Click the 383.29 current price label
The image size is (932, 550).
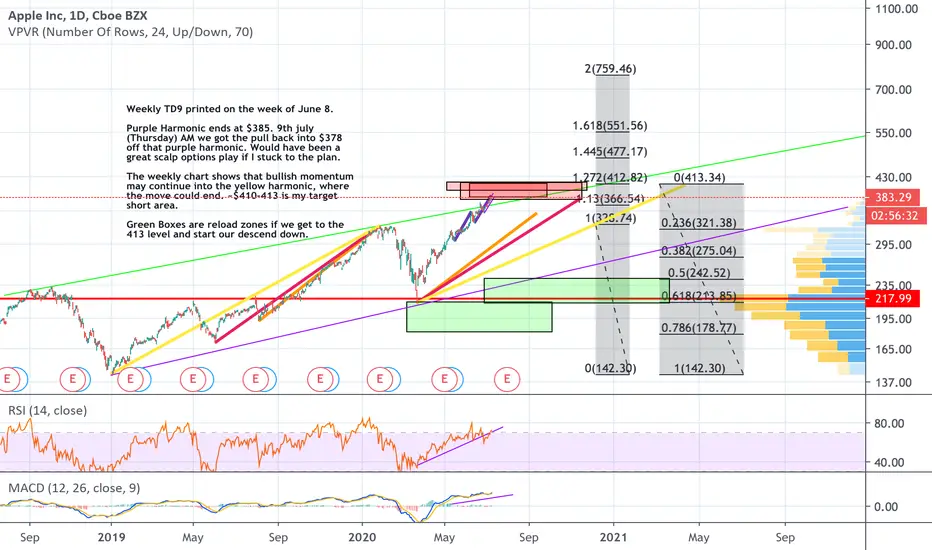tap(893, 197)
